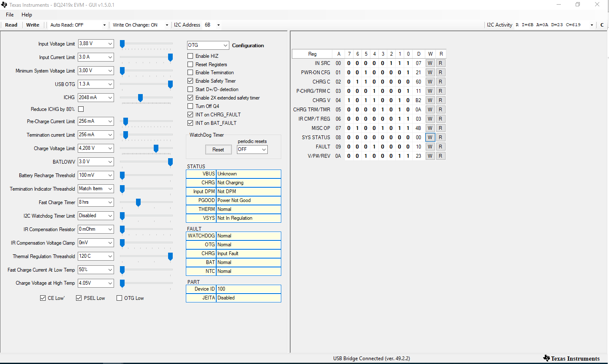Open the BATLOWV dropdown
This screenshot has height=364, width=609.
[96, 162]
